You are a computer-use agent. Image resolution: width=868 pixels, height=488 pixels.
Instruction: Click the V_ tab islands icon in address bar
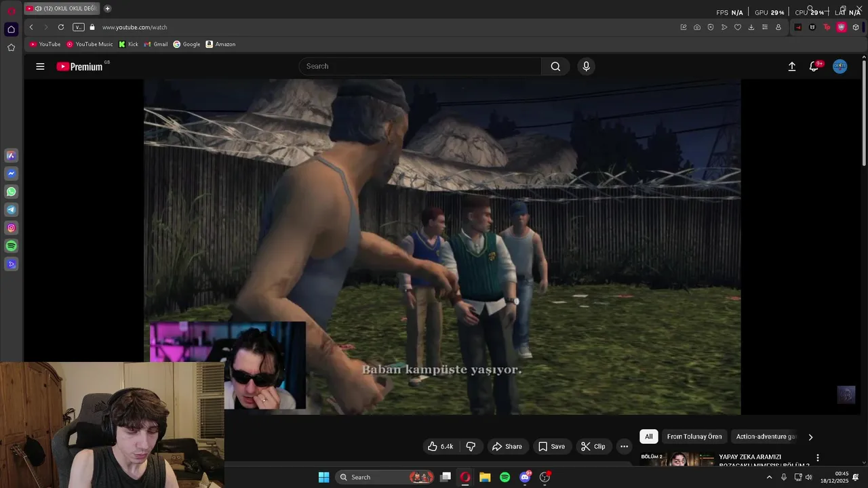tap(79, 27)
